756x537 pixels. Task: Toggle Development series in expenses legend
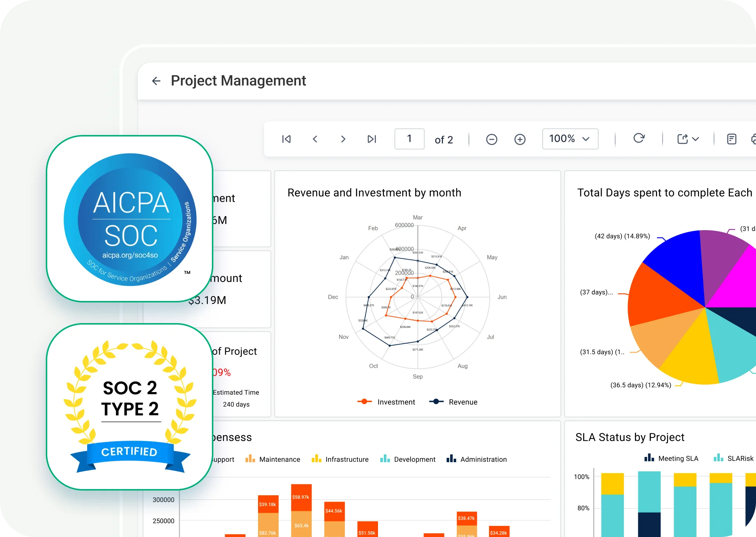[x=408, y=459]
